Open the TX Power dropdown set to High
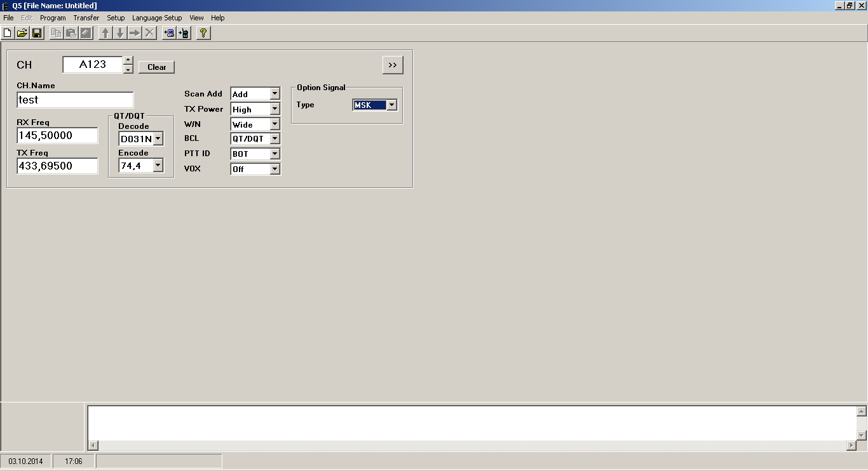The width and height of the screenshot is (868, 471). pyautogui.click(x=275, y=109)
